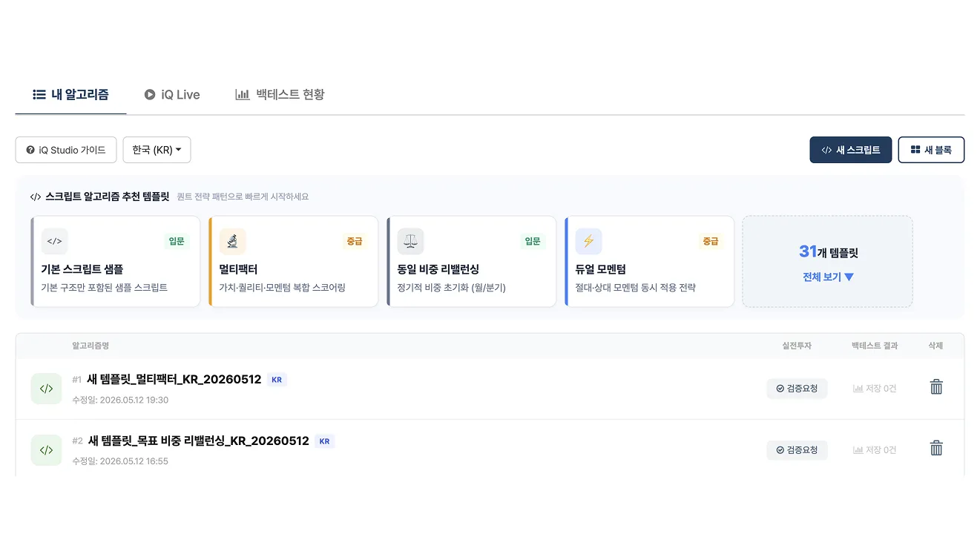980x557 pixels.
Task: Delete the 멀티팩터 algorithm with trash icon
Action: 936,386
